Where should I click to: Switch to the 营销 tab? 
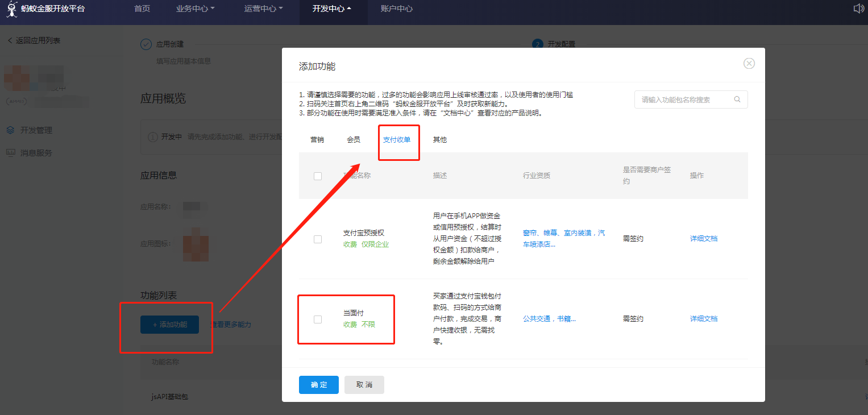coord(317,140)
